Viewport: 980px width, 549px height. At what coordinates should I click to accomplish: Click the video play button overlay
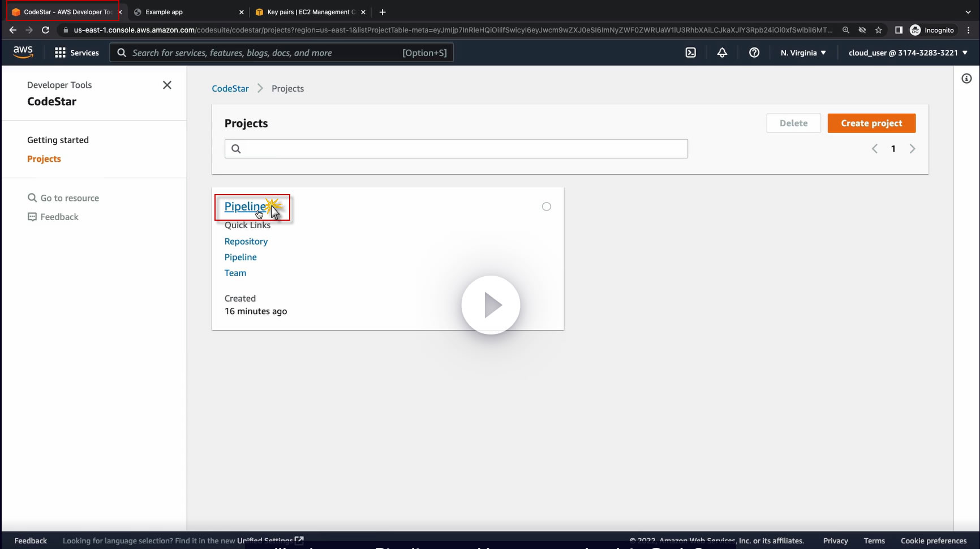pyautogui.click(x=491, y=305)
